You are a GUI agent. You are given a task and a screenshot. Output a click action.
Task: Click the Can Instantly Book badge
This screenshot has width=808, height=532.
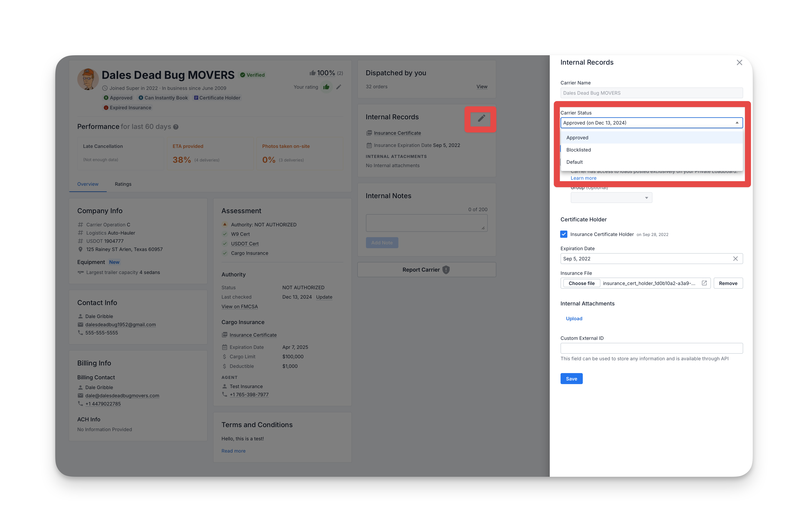pos(163,98)
